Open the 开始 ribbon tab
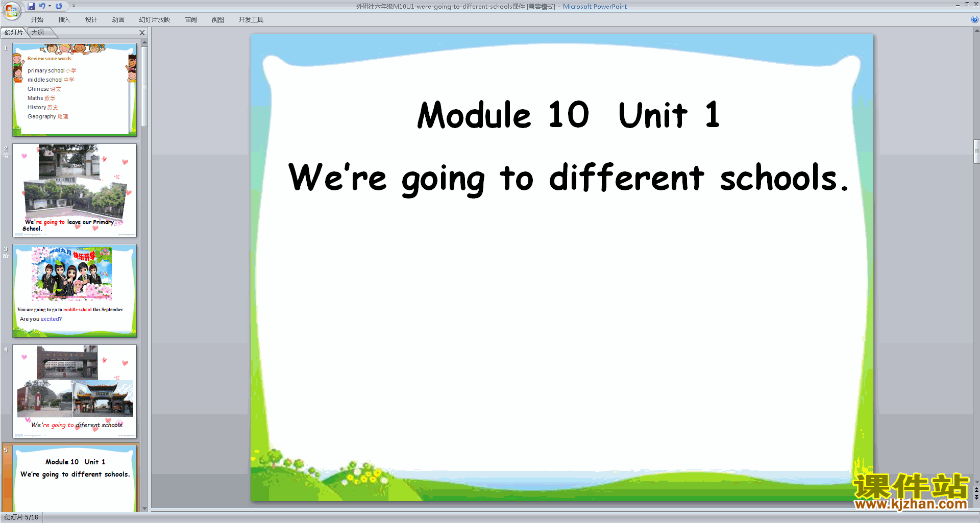The width and height of the screenshot is (980, 523). [37, 20]
